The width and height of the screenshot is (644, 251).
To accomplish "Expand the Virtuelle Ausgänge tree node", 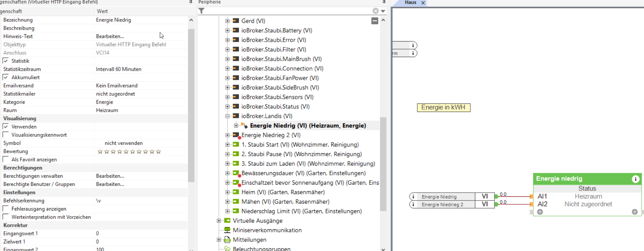I will coord(219,221).
